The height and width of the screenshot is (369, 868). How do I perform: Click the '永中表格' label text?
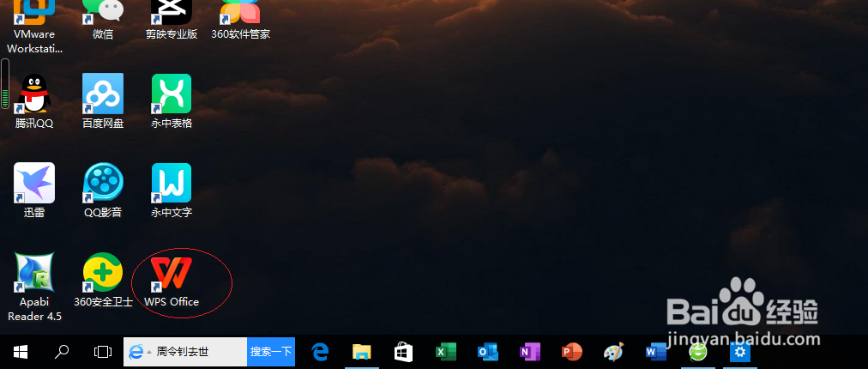pyautogui.click(x=172, y=123)
